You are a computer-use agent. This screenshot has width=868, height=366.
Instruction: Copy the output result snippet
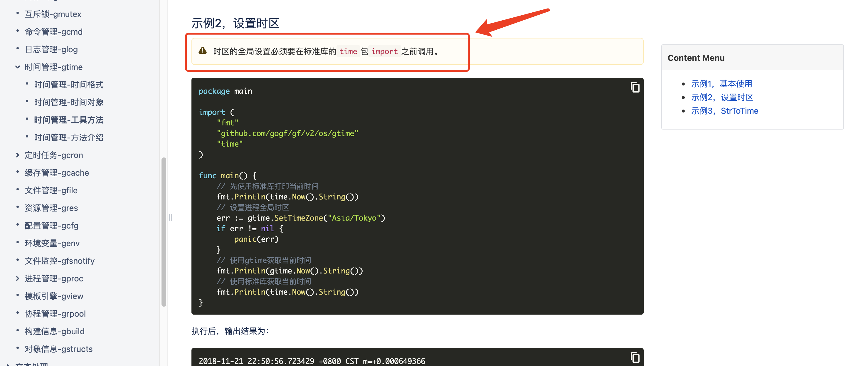635,357
